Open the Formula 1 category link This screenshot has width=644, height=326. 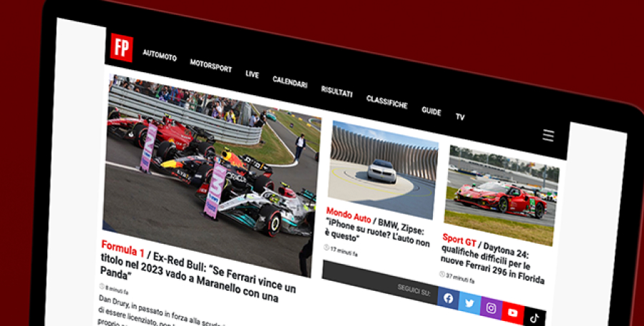pyautogui.click(x=123, y=248)
